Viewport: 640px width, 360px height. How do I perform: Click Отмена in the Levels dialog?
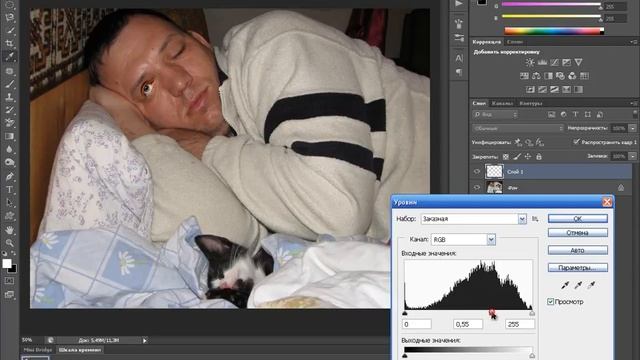(x=578, y=233)
